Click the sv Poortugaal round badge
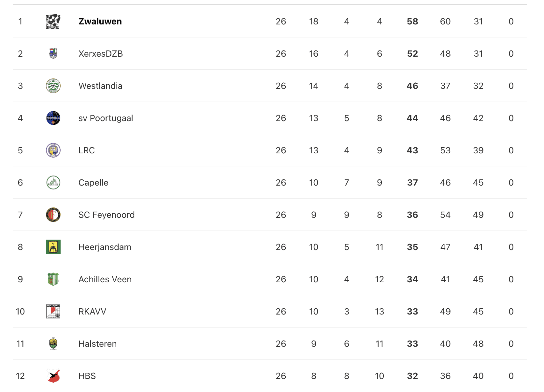 tap(53, 118)
